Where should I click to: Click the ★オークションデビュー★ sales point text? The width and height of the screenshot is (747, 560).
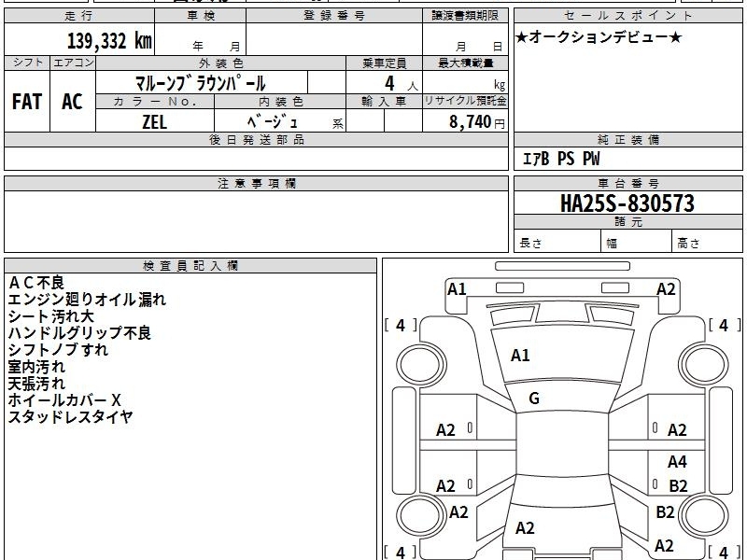click(599, 37)
